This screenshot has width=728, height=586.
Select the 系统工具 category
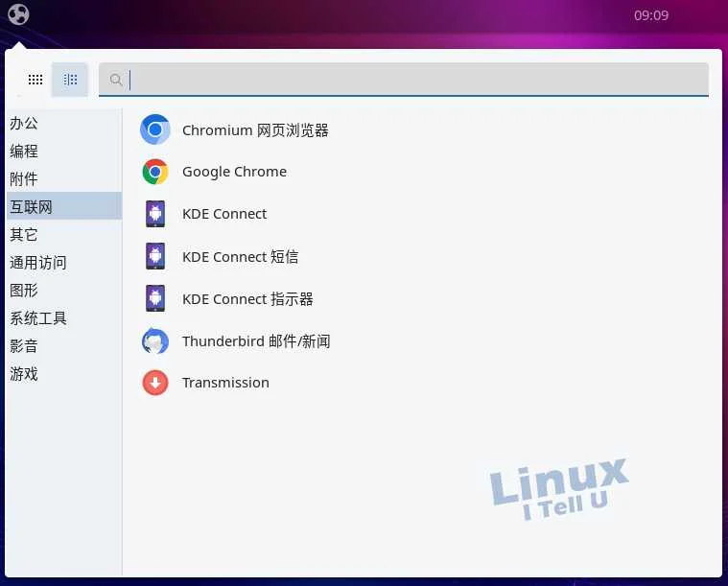[x=64, y=318]
